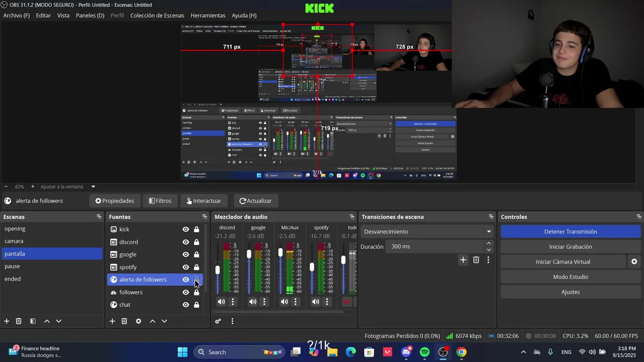Viewport: 644px width, 362px height.
Task: Click Iniciar Cámara Virtual button
Action: coord(563,262)
